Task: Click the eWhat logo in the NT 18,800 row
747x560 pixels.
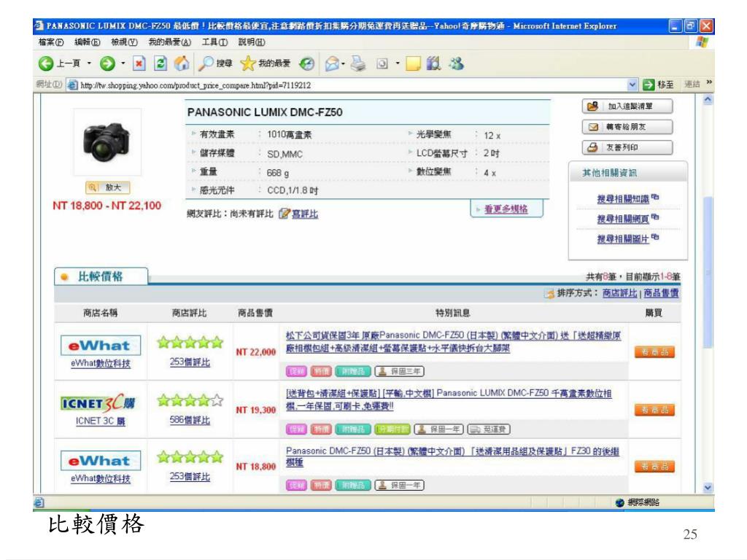Action: 101,461
